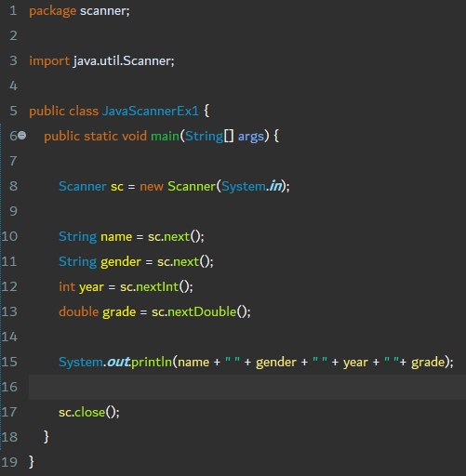Click variable 'name' on line 10
The height and width of the screenshot is (476, 466).
pyautogui.click(x=116, y=237)
